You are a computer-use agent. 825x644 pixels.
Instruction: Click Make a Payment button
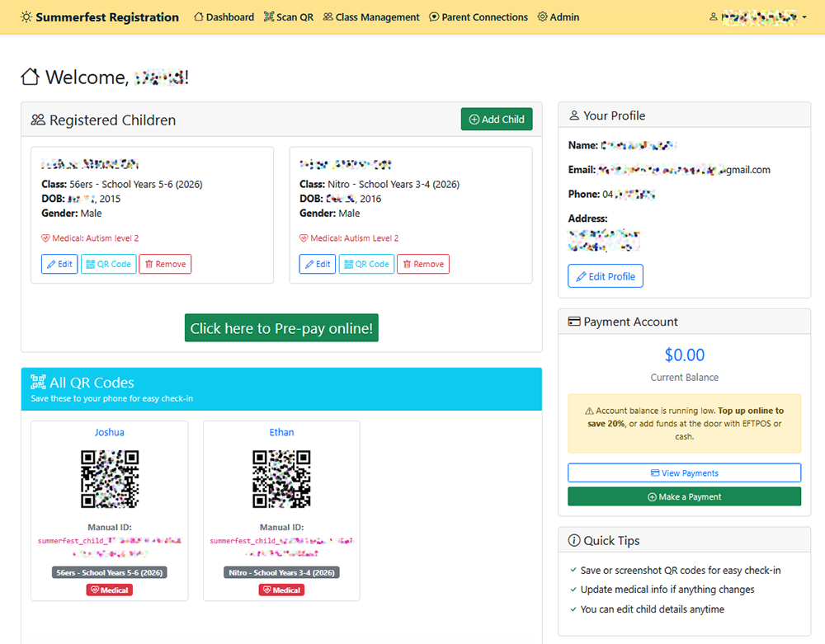pos(685,496)
